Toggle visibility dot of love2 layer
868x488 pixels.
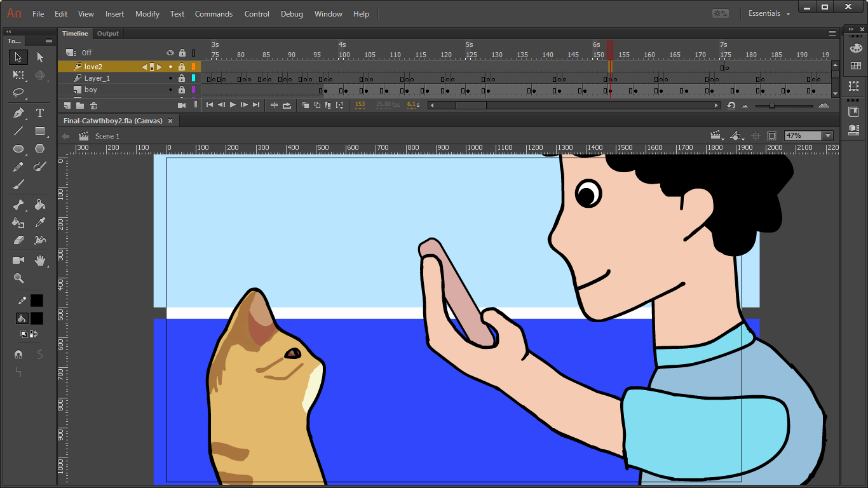tap(170, 67)
